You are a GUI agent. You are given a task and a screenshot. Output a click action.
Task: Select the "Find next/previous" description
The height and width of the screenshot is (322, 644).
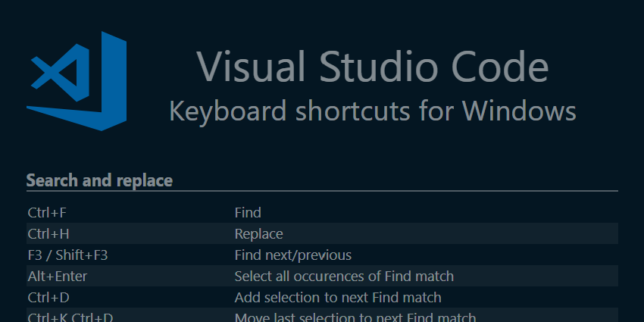pyautogui.click(x=292, y=255)
